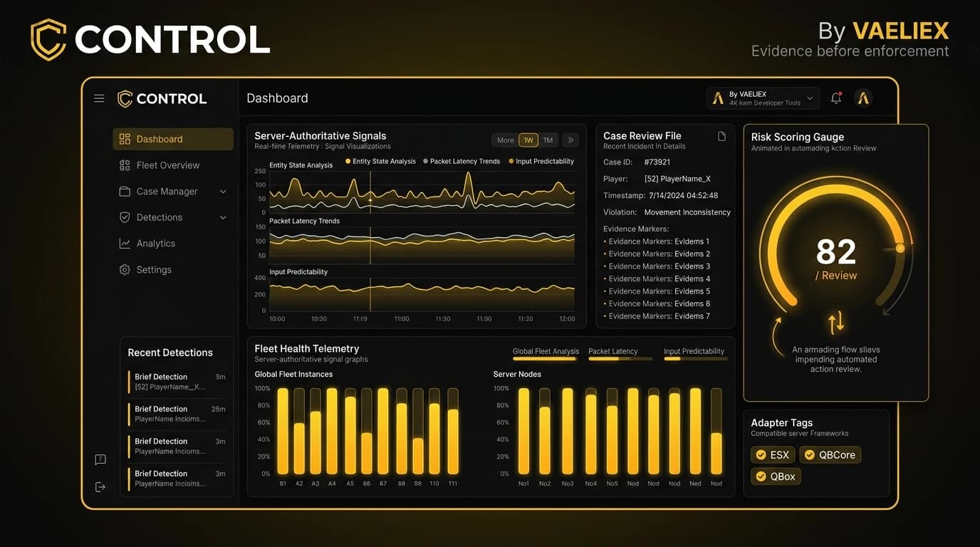Open the notifications bell
The width and height of the screenshot is (980, 547).
(836, 98)
